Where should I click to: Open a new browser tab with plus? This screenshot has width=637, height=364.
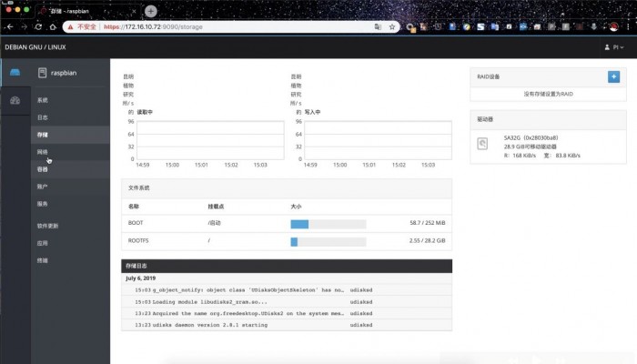point(150,11)
